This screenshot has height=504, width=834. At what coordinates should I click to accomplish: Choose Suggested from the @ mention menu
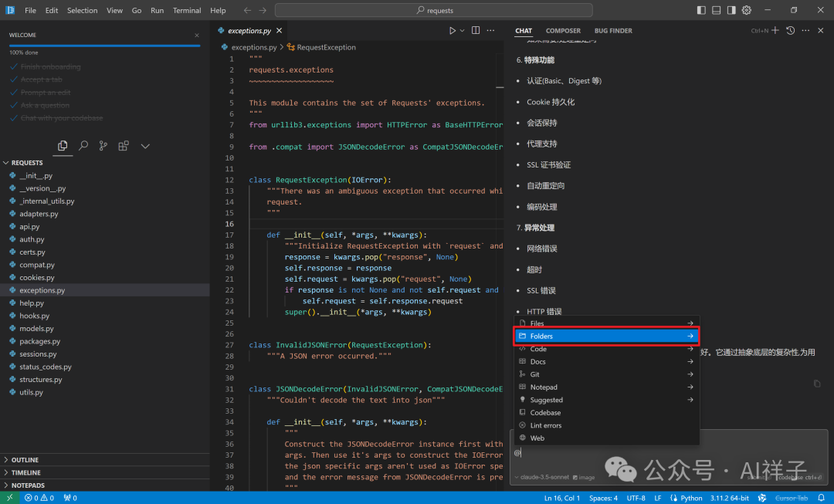coord(606,400)
